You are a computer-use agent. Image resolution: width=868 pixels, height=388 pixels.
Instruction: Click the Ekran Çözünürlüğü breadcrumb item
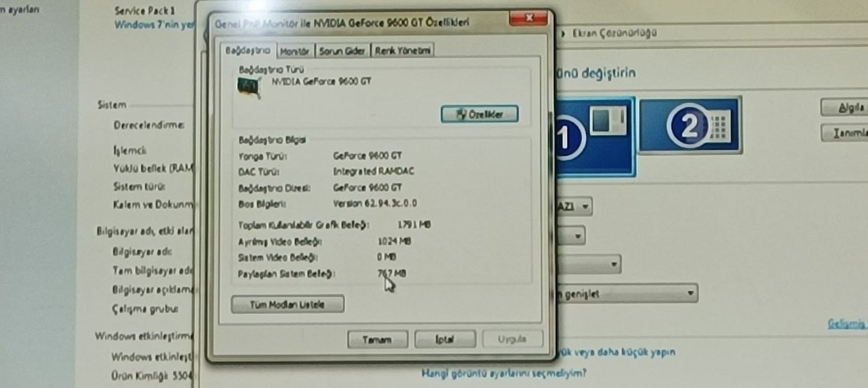614,33
